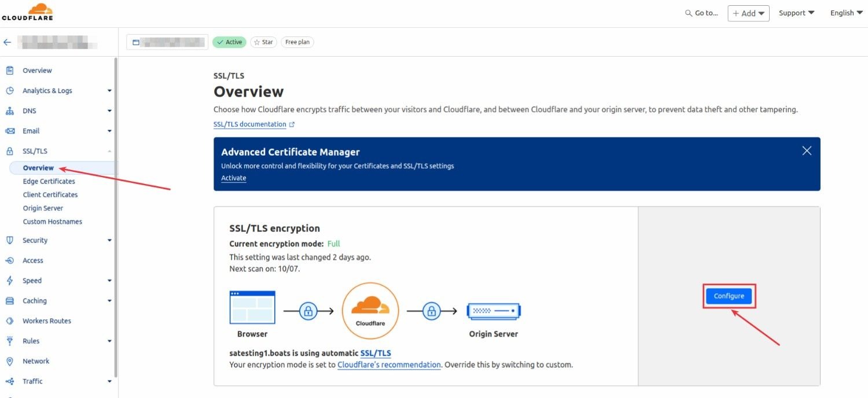Click the Configure button
Viewport: 868px width, 398px height.
tap(729, 296)
